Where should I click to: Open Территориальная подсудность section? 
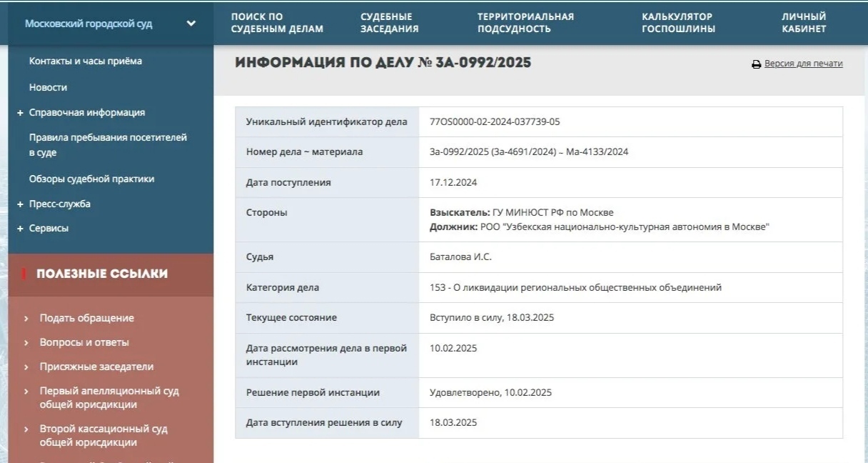coord(525,23)
